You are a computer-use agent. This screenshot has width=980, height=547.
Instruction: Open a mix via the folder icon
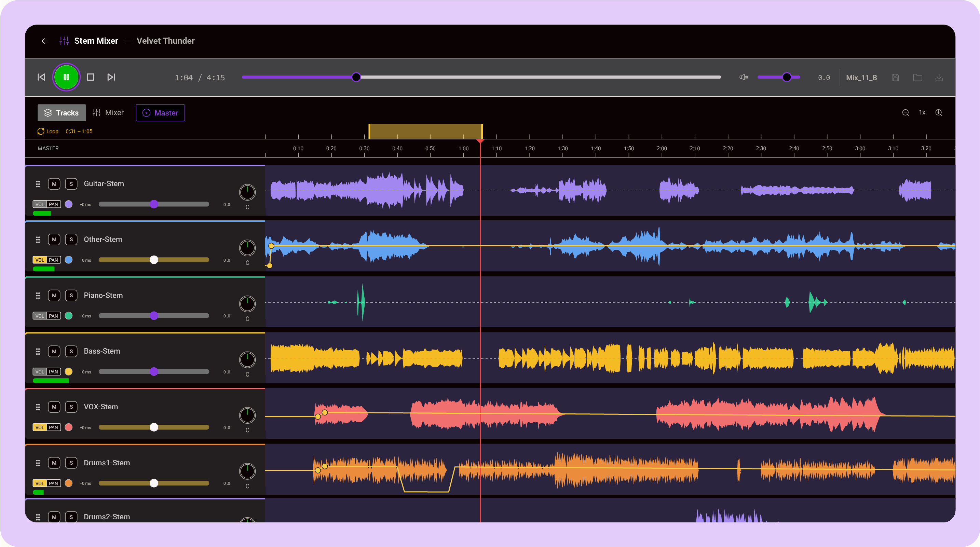point(917,78)
